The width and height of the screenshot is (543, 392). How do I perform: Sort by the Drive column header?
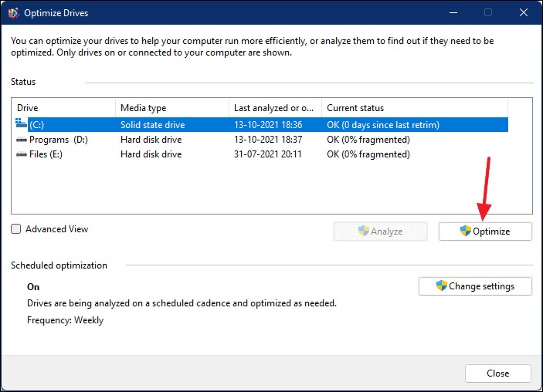pos(63,108)
